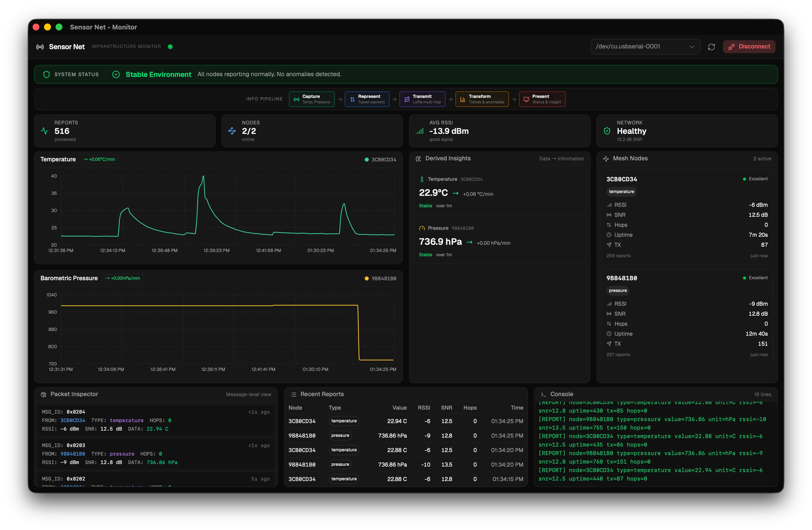Select the Represent pipeline stage
This screenshot has height=530, width=812.
click(367, 99)
